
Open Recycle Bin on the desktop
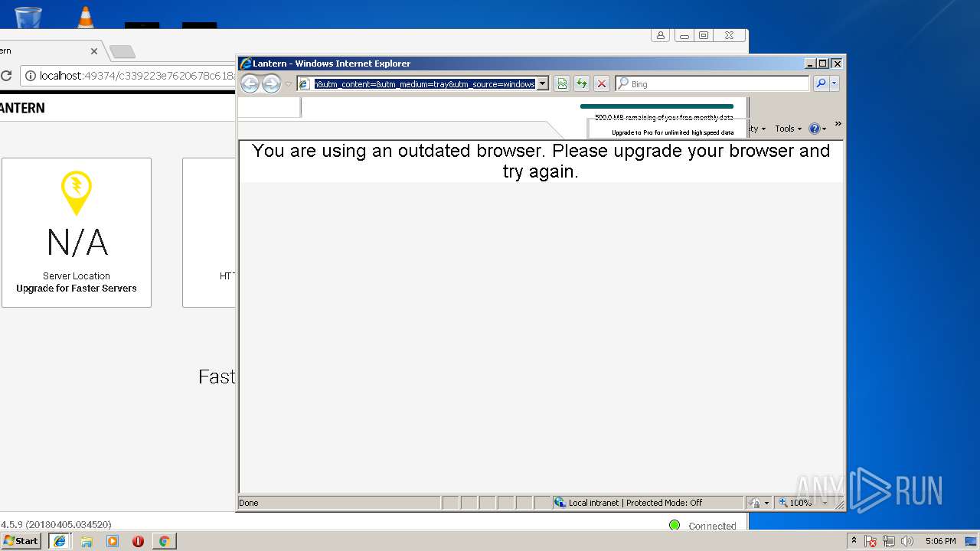click(28, 16)
